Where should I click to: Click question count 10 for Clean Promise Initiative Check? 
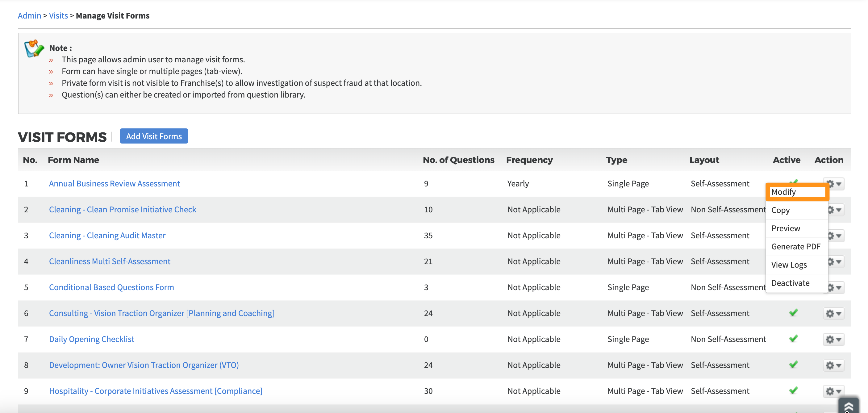(428, 210)
